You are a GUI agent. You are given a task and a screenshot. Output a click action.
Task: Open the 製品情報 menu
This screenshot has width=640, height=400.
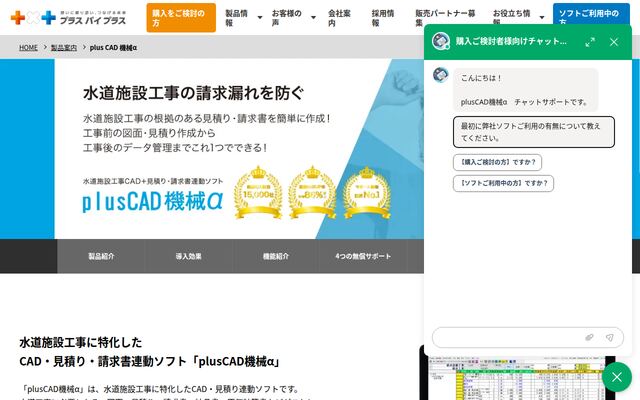[237, 18]
